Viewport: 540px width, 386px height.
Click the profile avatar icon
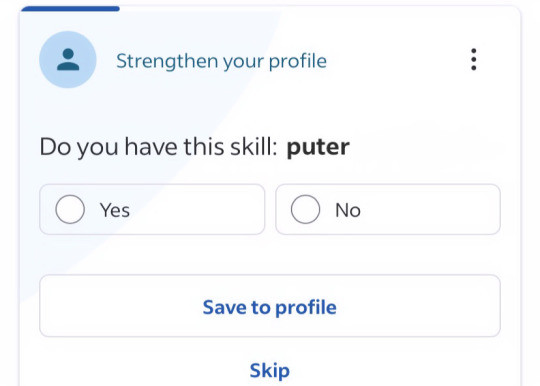pyautogui.click(x=68, y=60)
